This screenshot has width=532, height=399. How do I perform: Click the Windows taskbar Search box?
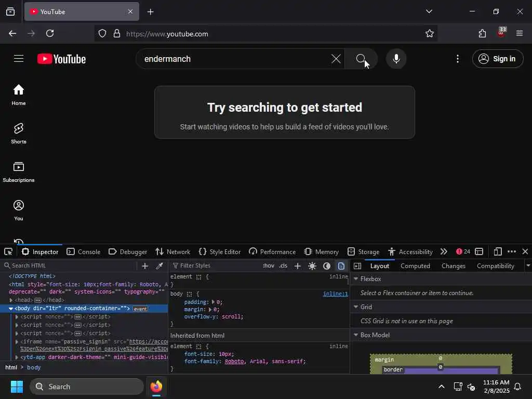(87, 387)
